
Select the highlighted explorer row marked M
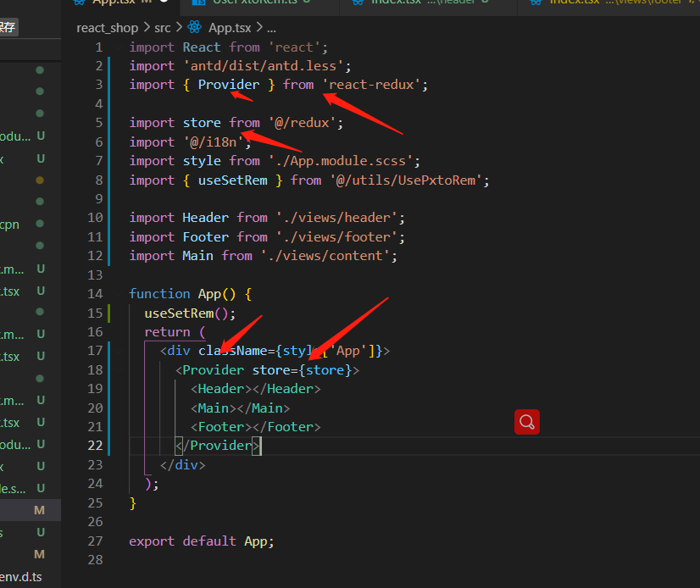pos(31,510)
